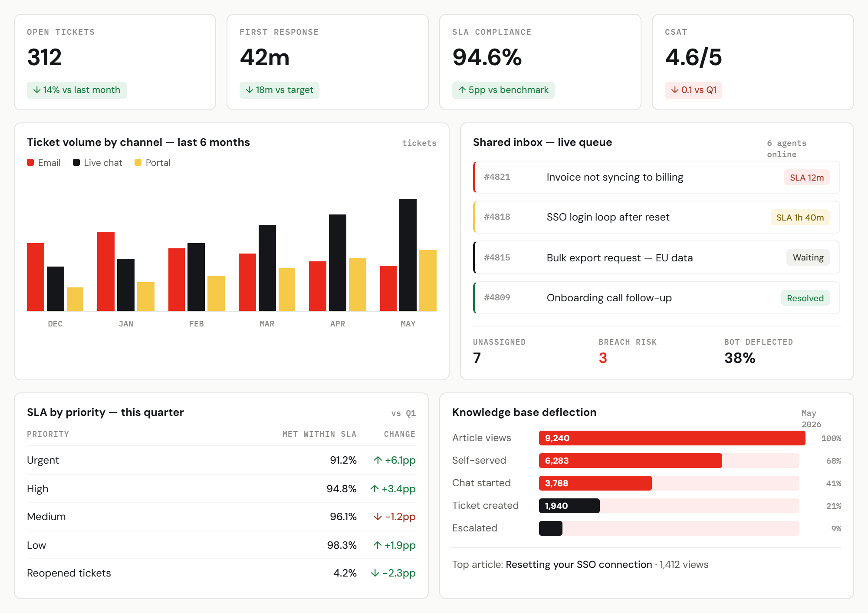The height and width of the screenshot is (613, 868).
Task: Click the Unassigned count 7
Action: [x=477, y=358]
